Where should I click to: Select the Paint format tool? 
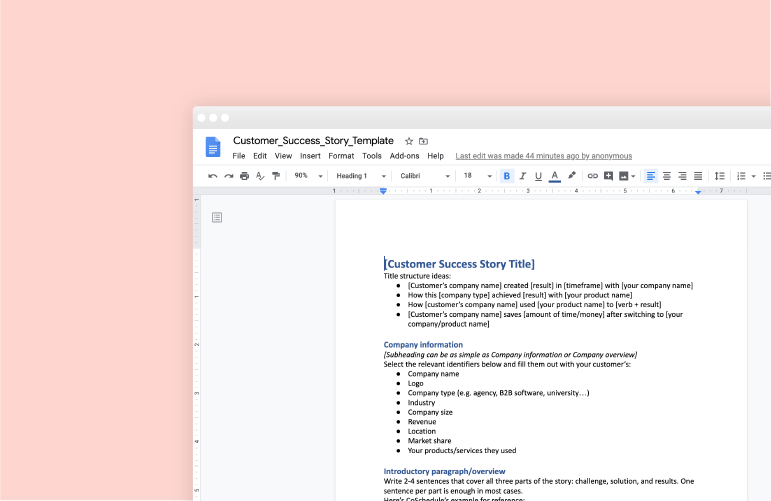(x=276, y=176)
